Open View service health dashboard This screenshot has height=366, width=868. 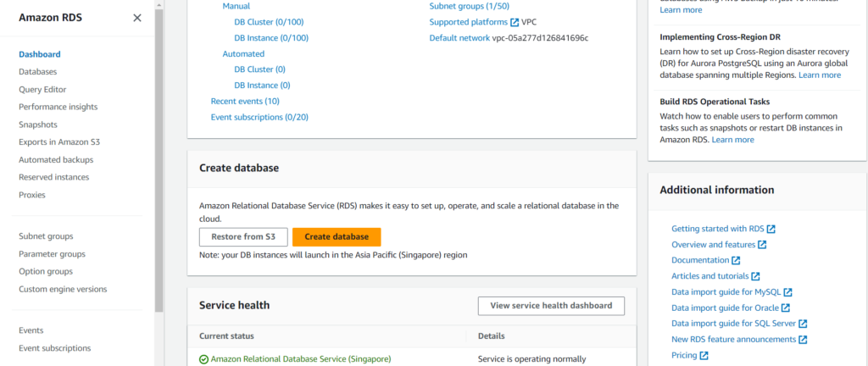coord(551,306)
